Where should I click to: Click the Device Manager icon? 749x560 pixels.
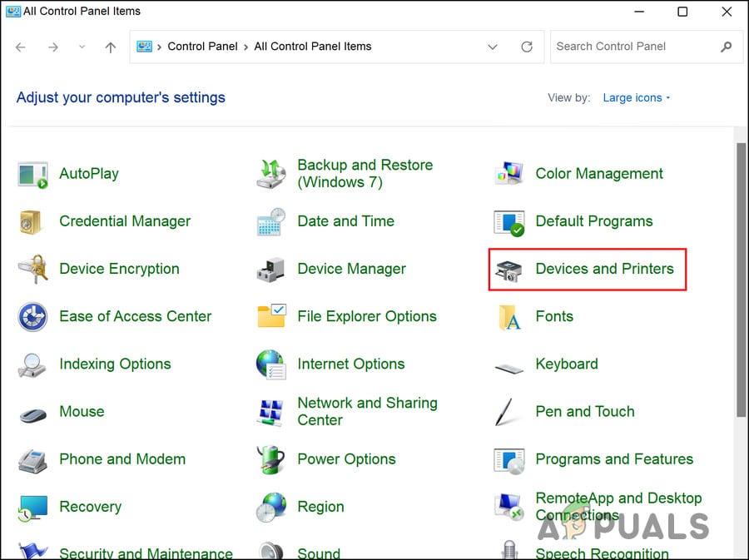pos(271,270)
